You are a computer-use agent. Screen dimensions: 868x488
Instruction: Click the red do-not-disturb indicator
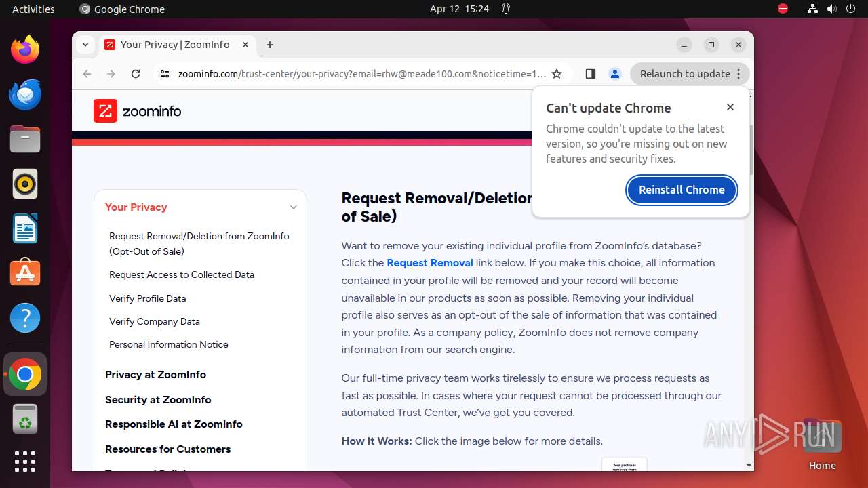click(x=783, y=9)
